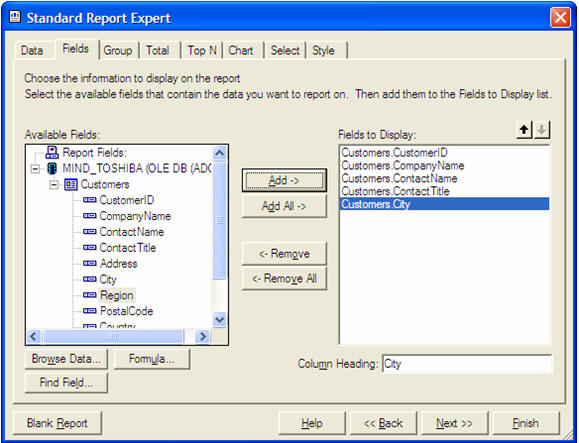Click the move field down arrow icon

point(542,130)
